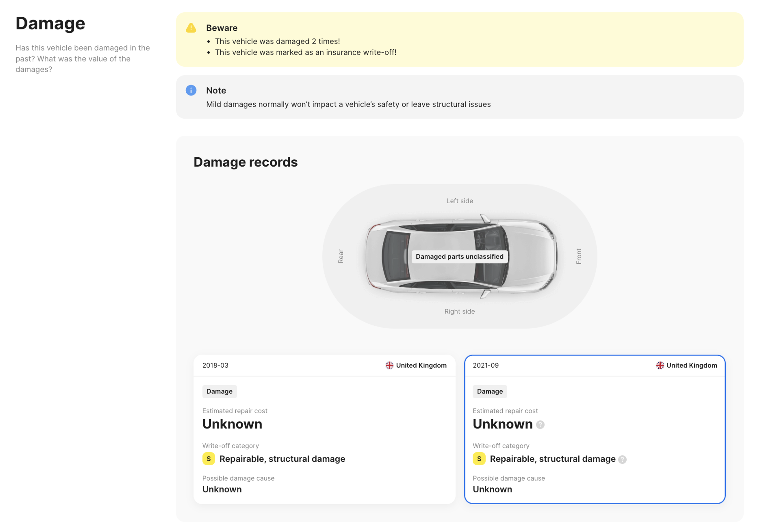This screenshot has height=532, width=759.
Task: Click the Left side label
Action: (x=460, y=201)
